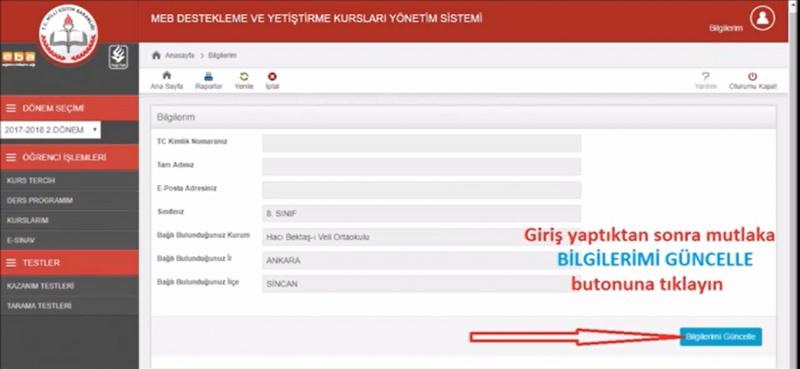The height and width of the screenshot is (369, 800).
Task: Open the 2017-2018 2.DÖNEM dropdown
Action: 51,130
